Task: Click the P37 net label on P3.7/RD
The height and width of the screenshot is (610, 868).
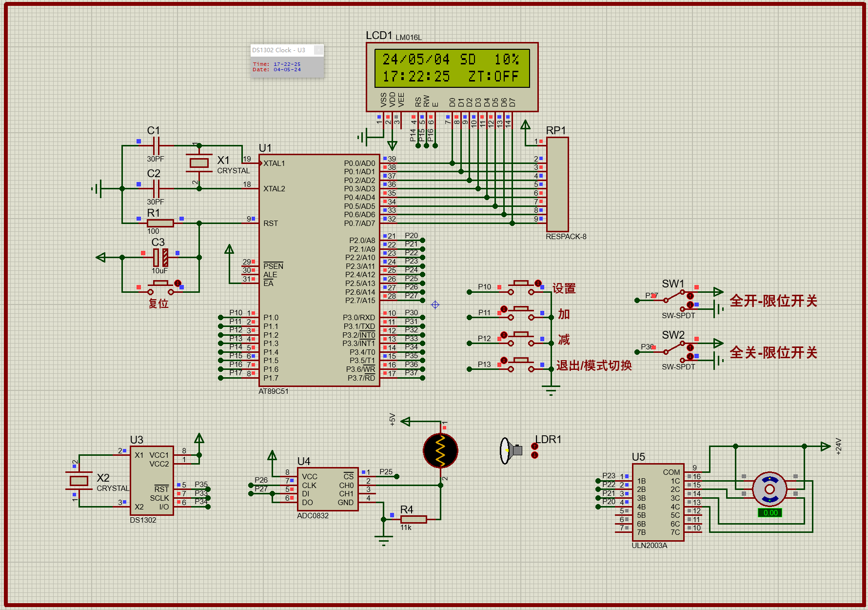Action: click(x=412, y=373)
